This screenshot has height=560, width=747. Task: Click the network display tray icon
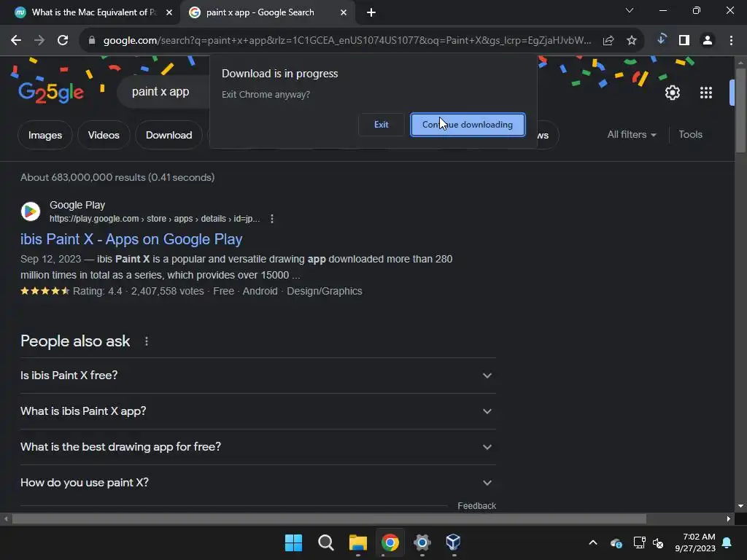(639, 542)
